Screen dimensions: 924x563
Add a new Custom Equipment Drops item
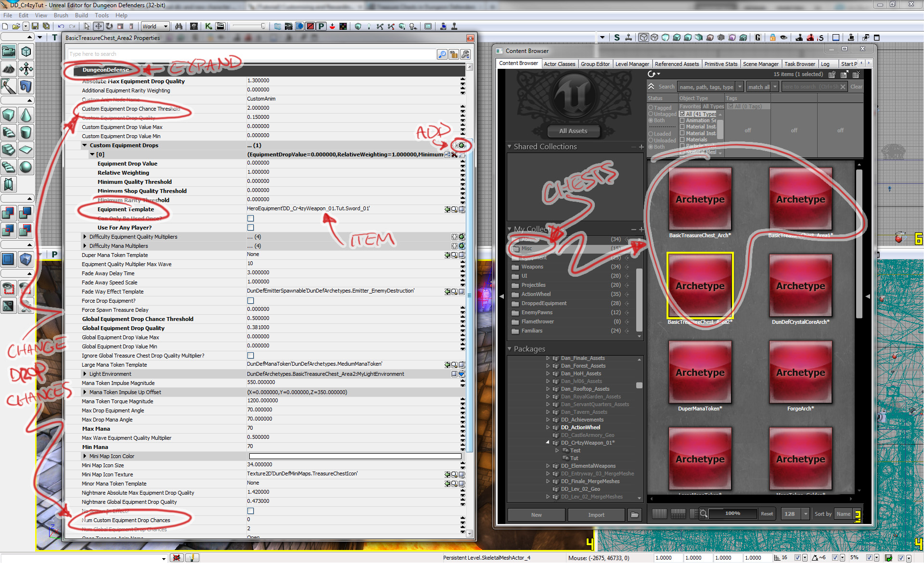coord(462,145)
